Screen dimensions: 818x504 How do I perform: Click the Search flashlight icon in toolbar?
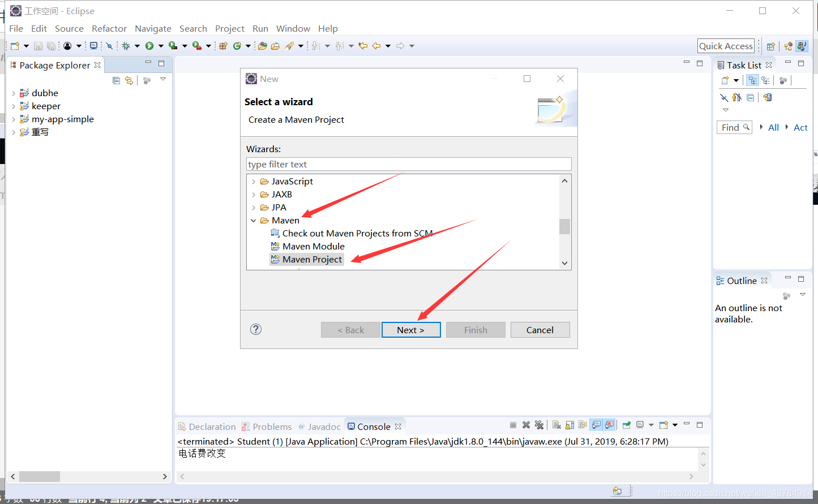point(289,46)
